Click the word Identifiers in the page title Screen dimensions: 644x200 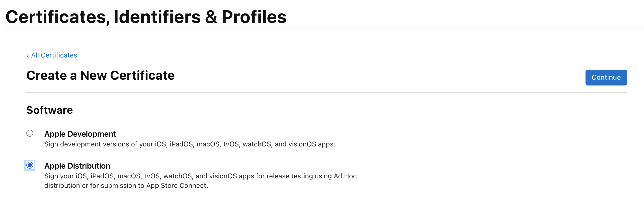click(x=157, y=17)
